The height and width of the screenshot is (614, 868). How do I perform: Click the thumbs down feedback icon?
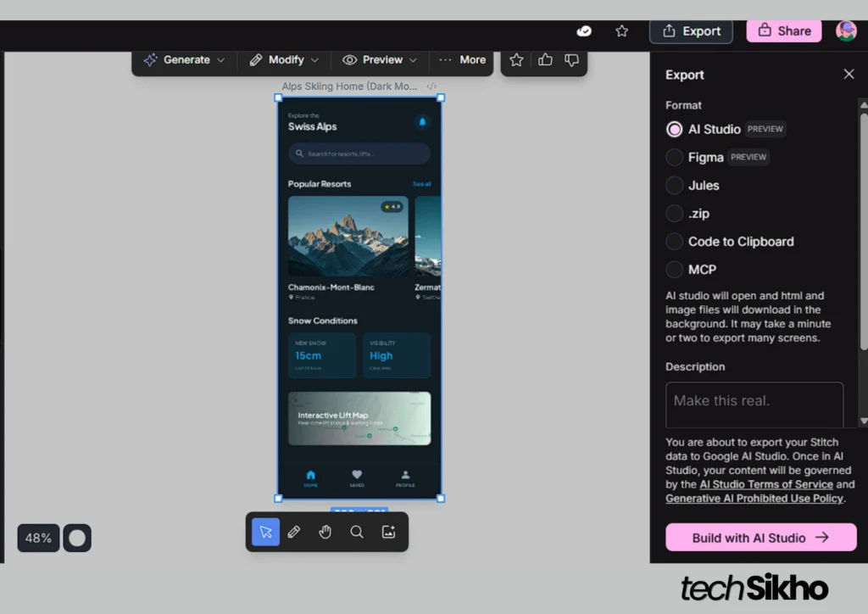point(571,59)
